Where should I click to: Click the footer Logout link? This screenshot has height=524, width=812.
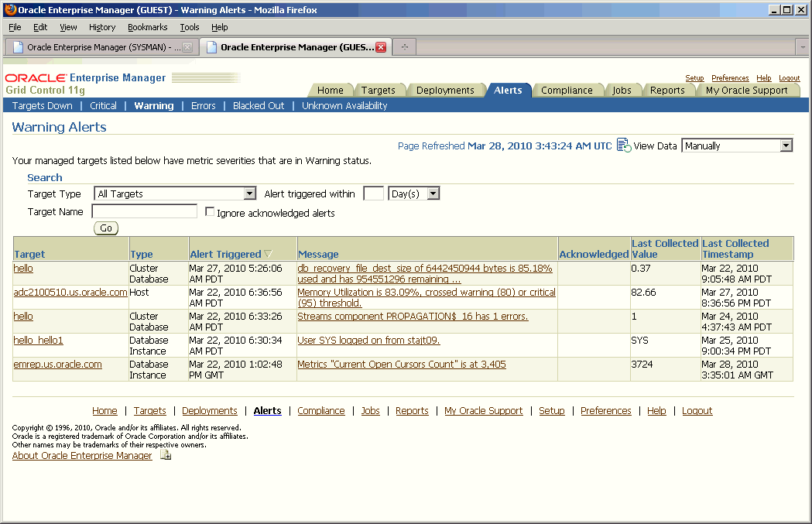point(697,410)
